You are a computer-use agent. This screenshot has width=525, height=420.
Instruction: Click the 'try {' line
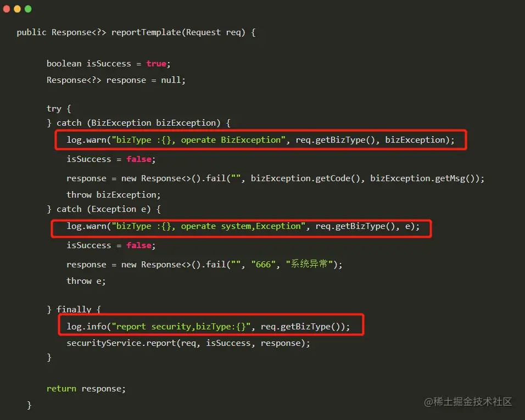[x=59, y=109]
